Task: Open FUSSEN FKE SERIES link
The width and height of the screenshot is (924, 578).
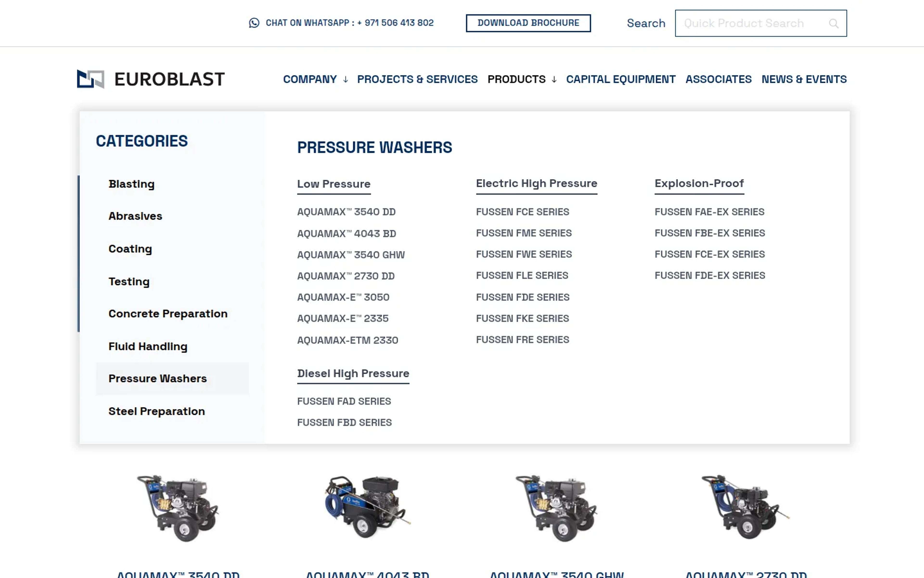Action: (x=522, y=318)
